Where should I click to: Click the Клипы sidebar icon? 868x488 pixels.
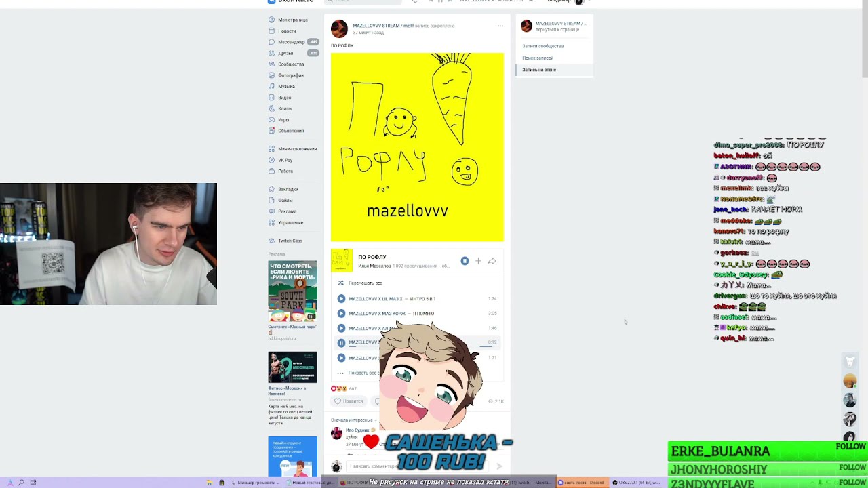[272, 108]
